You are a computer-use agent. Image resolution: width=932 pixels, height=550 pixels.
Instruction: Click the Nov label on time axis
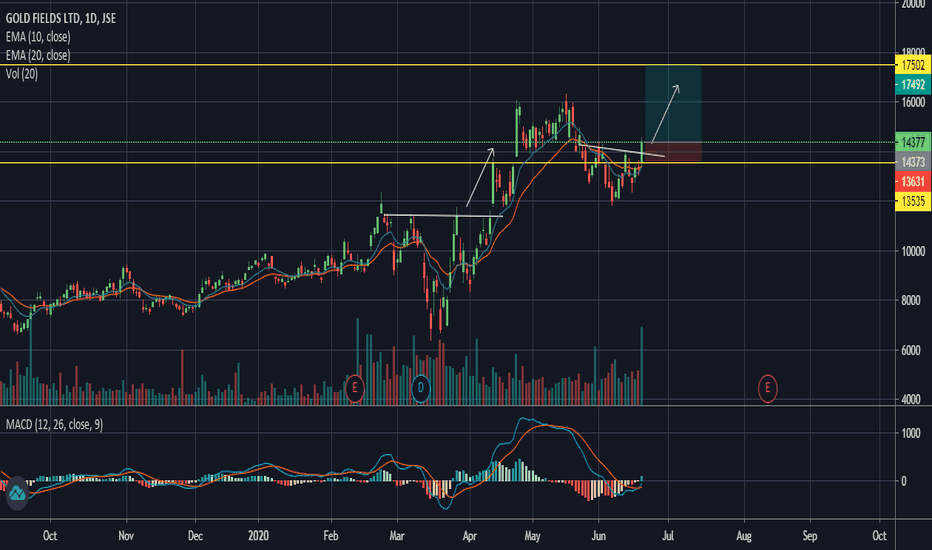click(x=126, y=536)
